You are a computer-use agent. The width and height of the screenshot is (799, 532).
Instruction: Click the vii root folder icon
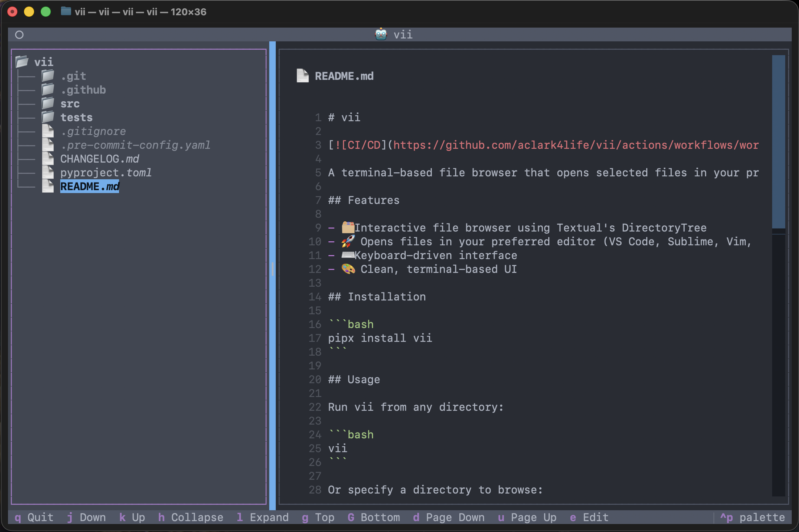(x=22, y=61)
